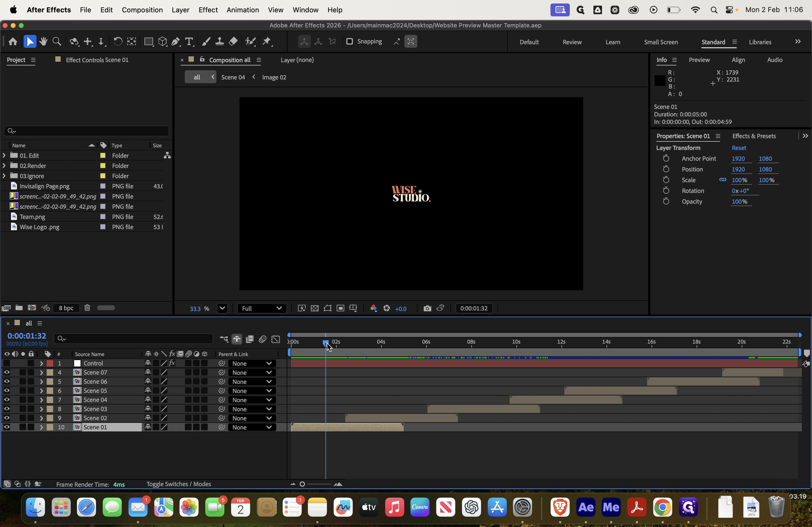Screen dimensions: 812x527
Task: Click Reset in Layer Transform properties
Action: [x=739, y=148]
